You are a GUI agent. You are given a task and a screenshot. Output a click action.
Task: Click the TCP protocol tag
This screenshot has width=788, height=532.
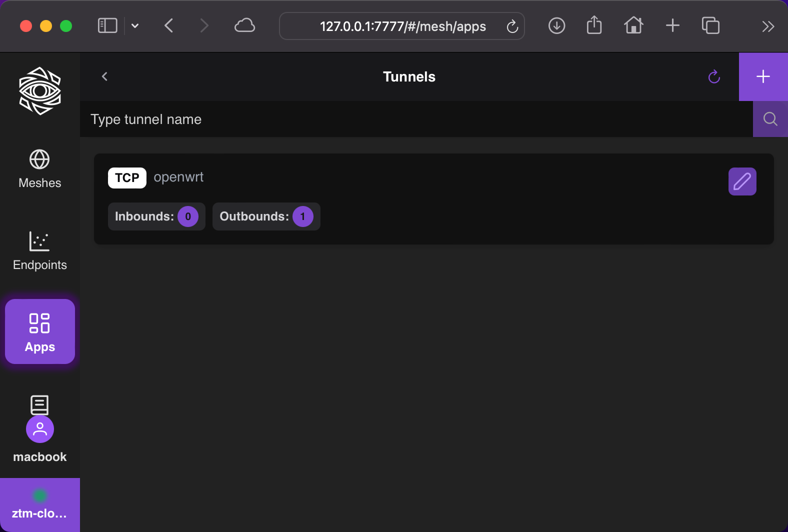(127, 178)
